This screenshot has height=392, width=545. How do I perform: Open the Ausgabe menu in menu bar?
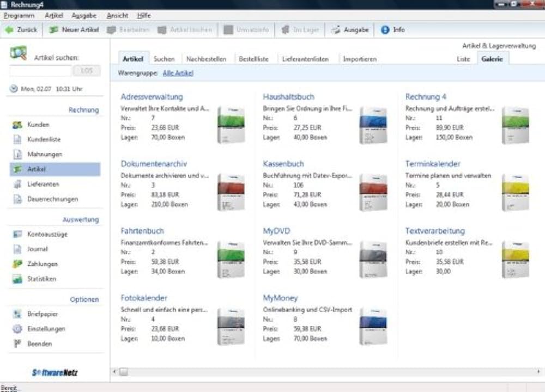coord(84,16)
